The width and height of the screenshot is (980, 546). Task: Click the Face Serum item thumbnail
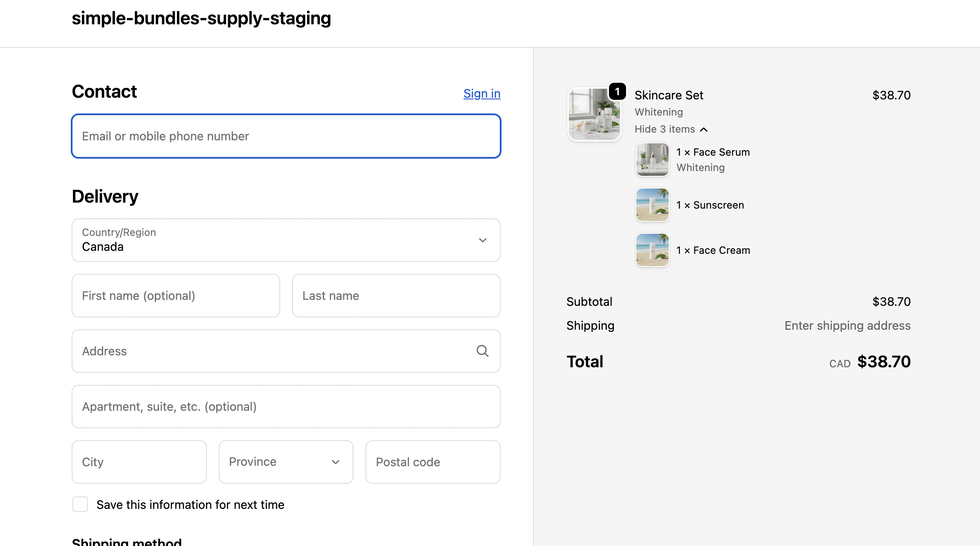(652, 160)
